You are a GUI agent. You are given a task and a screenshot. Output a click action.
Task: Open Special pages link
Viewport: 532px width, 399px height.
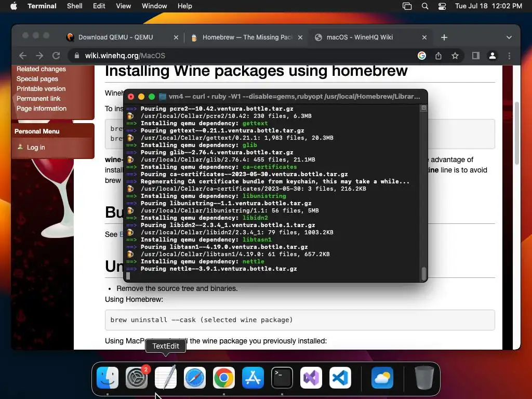point(37,79)
